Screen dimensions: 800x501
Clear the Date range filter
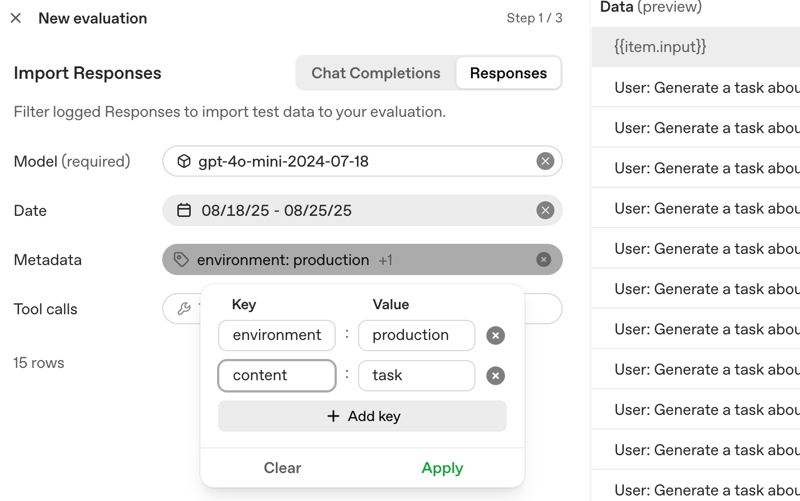(x=545, y=210)
